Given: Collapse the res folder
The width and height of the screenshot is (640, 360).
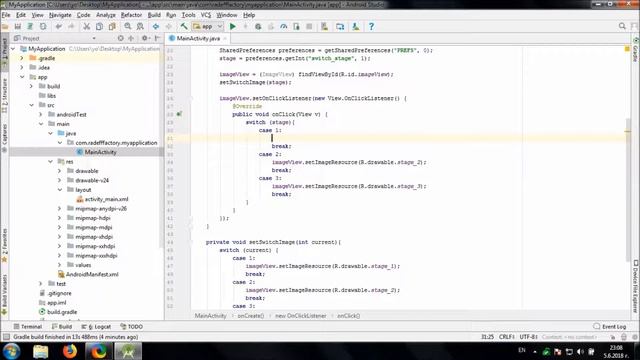Looking at the screenshot, I should point(50,162).
